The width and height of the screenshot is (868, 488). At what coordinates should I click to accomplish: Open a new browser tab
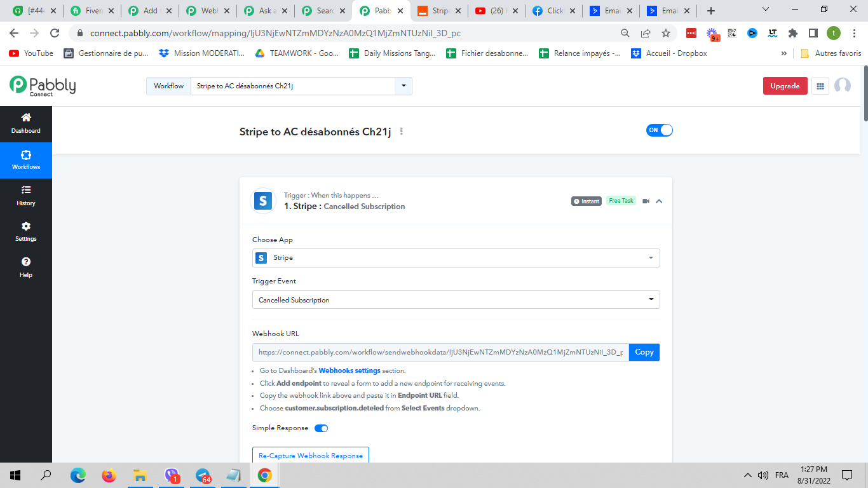pyautogui.click(x=711, y=11)
